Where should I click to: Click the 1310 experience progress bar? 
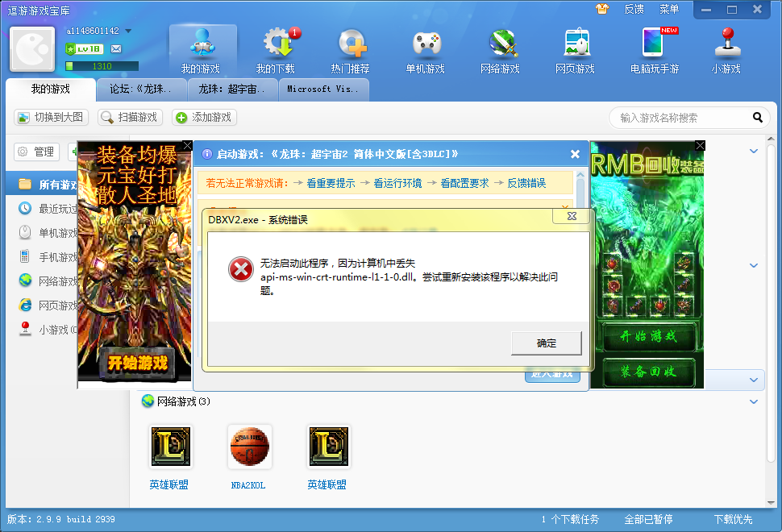click(102, 66)
